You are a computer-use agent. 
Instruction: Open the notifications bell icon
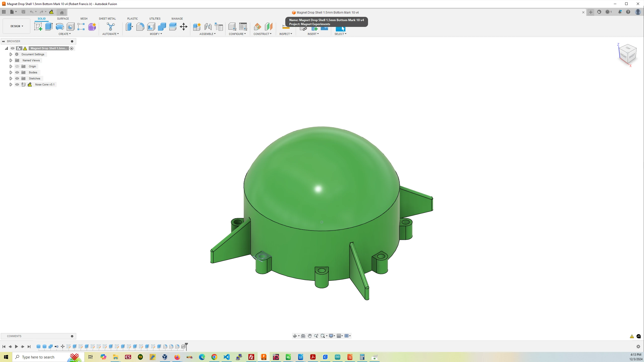[x=620, y=12]
